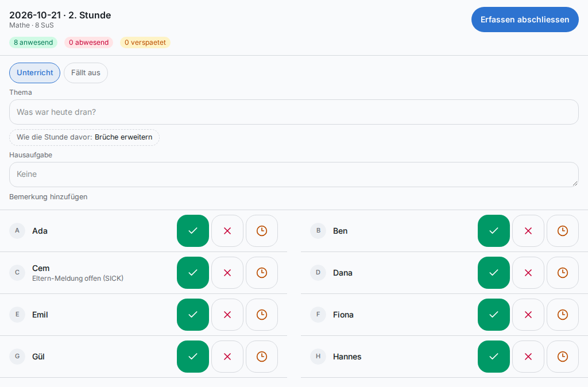
Task: Finish recording with Erfassen abschliessen
Action: [x=525, y=20]
